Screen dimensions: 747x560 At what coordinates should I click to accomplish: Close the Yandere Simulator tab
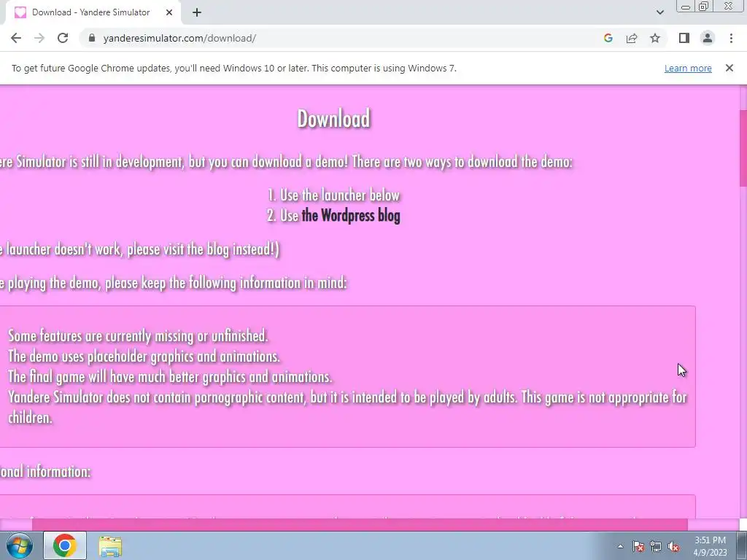(x=169, y=12)
